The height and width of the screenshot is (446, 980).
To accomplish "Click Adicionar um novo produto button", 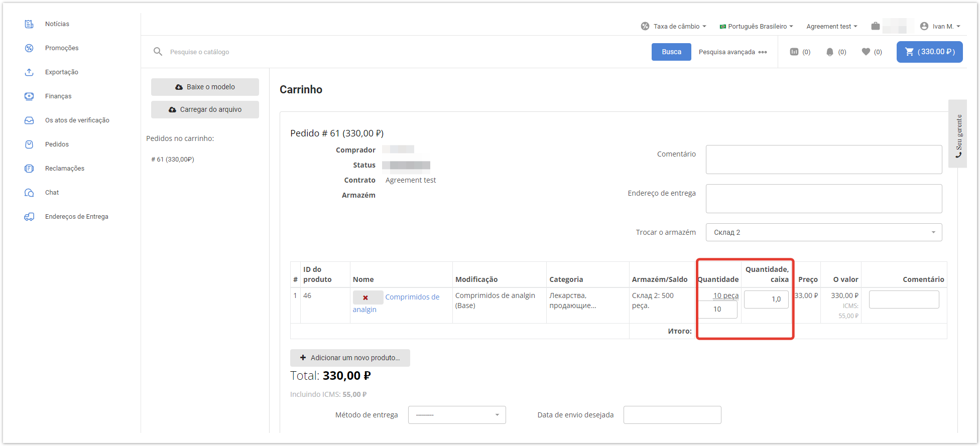I will click(x=350, y=358).
